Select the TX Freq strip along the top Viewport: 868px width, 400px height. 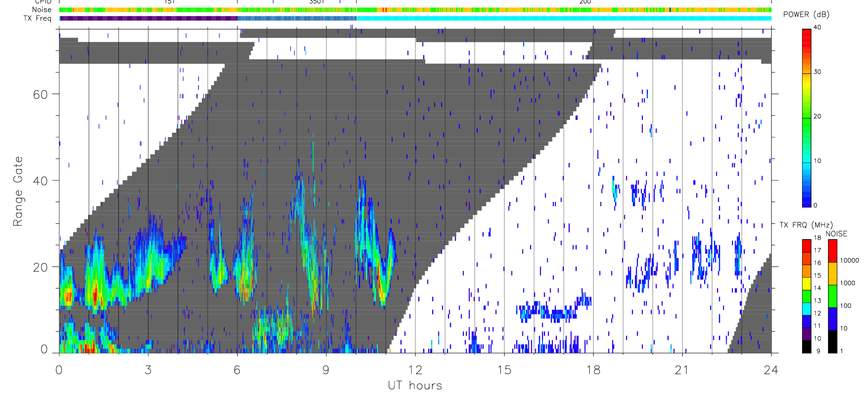tap(415, 18)
